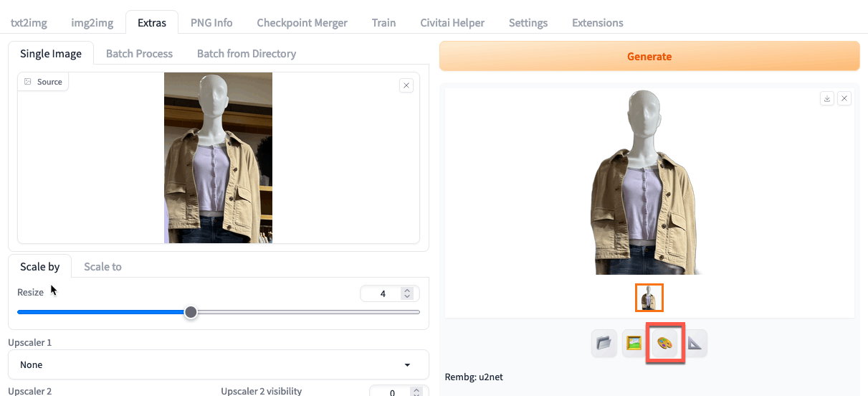Open Checkpoint Merger tab
The height and width of the screenshot is (396, 868).
pos(302,22)
